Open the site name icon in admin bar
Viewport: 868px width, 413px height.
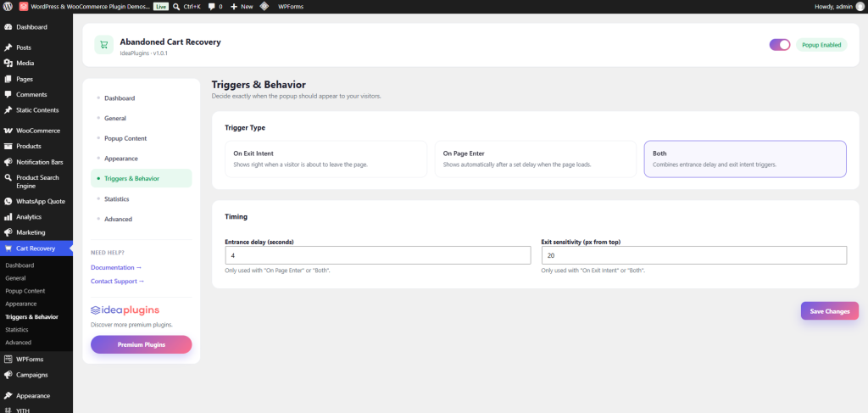click(24, 7)
